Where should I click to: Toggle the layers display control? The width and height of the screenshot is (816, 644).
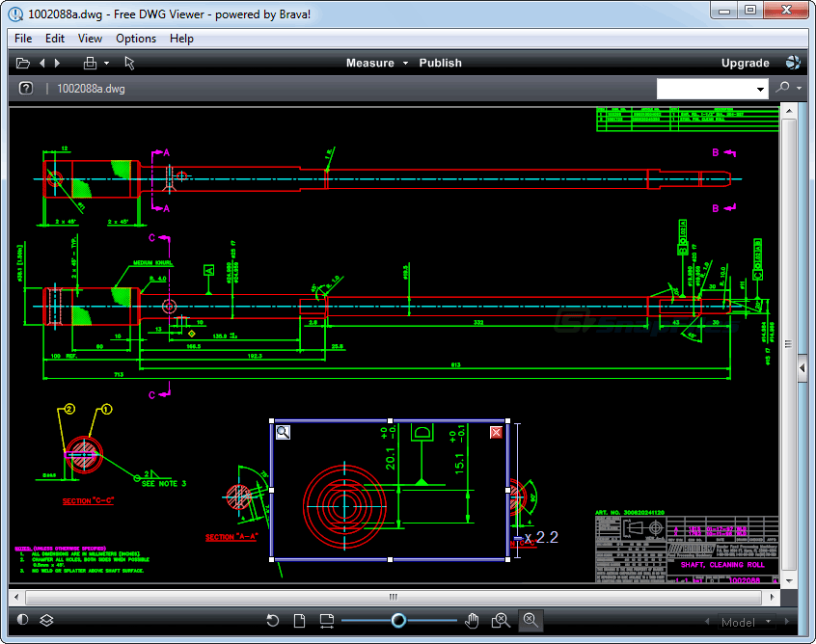tap(45, 620)
